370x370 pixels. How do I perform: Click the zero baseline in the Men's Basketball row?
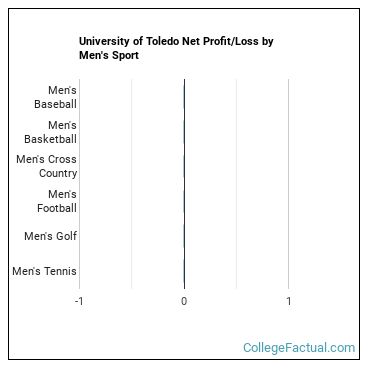184,132
